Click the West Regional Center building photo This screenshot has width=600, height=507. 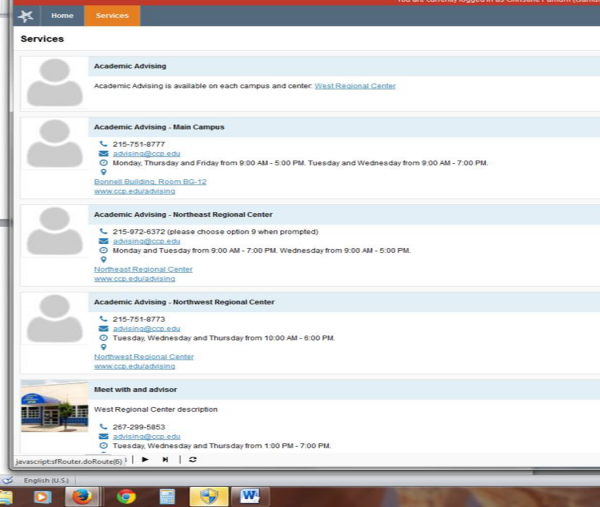pos(54,406)
